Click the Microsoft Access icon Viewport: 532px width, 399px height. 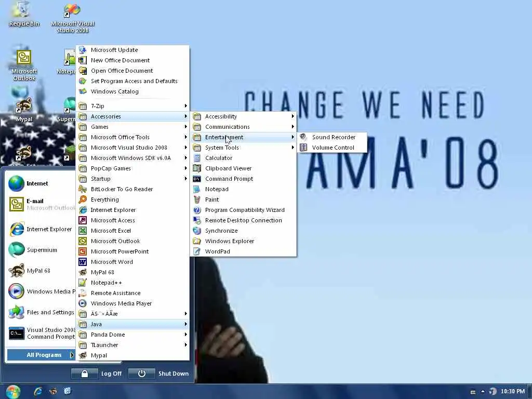[x=83, y=220]
